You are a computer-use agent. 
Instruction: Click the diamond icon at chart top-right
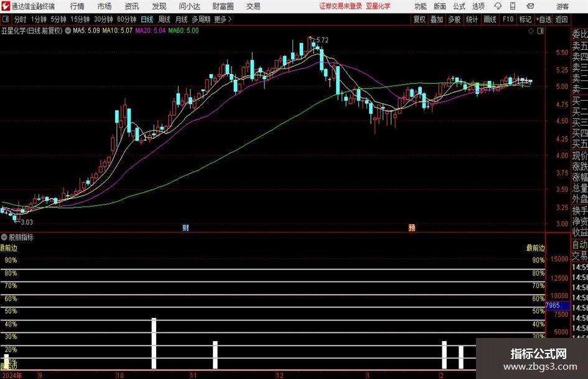click(x=531, y=31)
